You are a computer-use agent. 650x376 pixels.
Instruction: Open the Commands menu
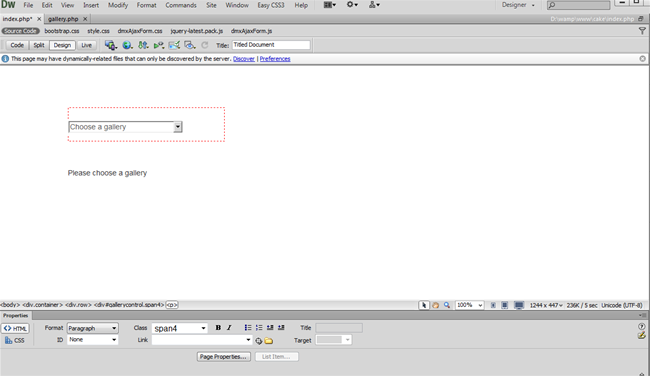[x=181, y=5]
